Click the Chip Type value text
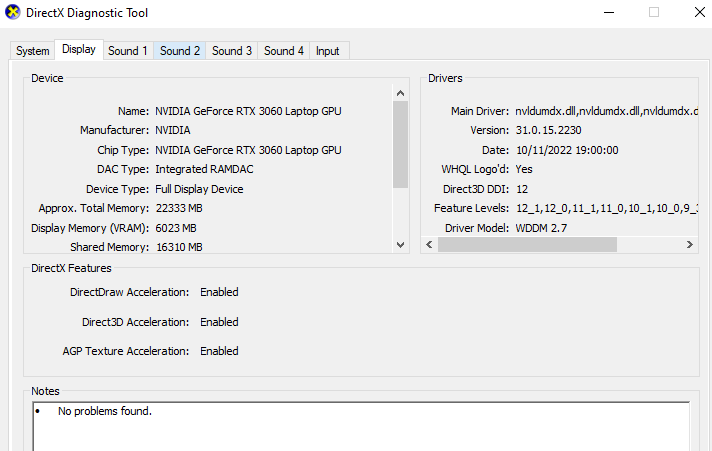Image resolution: width=712 pixels, height=451 pixels. [248, 150]
